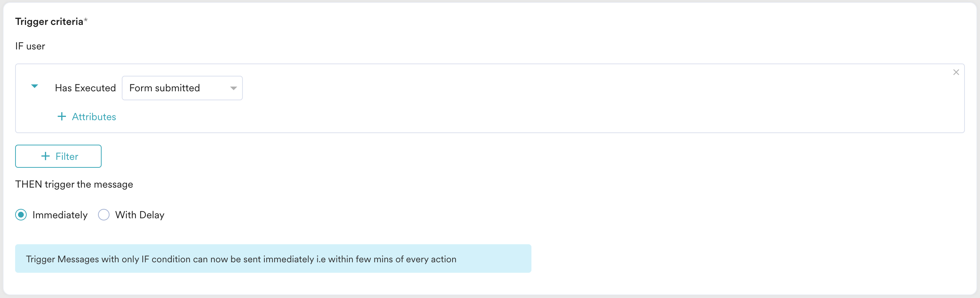Remove the condition with the X icon
Image resolution: width=980 pixels, height=298 pixels.
point(955,73)
